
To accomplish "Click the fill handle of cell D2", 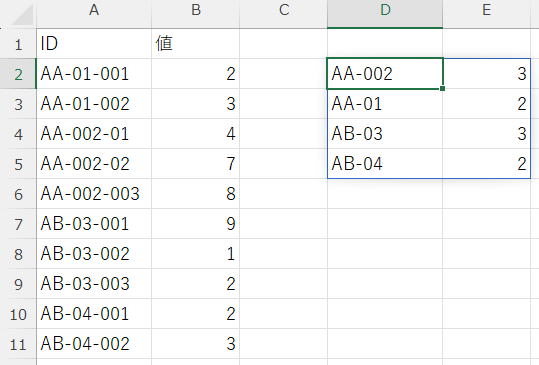I will pyautogui.click(x=442, y=89).
